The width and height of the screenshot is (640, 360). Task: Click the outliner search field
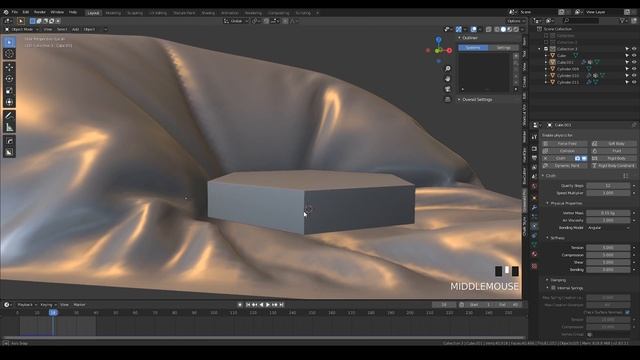click(x=581, y=20)
